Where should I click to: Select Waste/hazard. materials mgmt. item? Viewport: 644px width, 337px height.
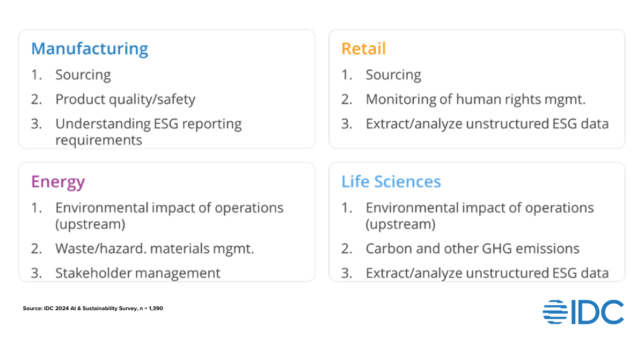[x=155, y=248]
